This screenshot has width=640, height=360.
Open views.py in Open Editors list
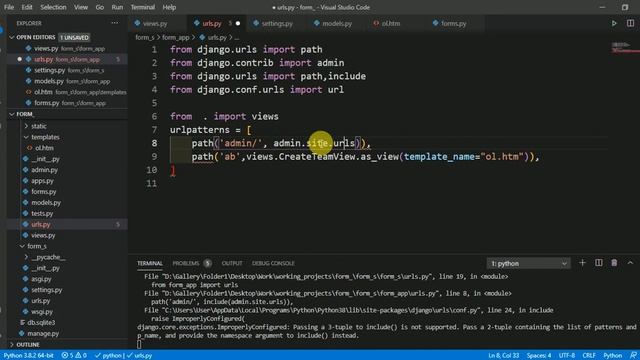coord(67,48)
